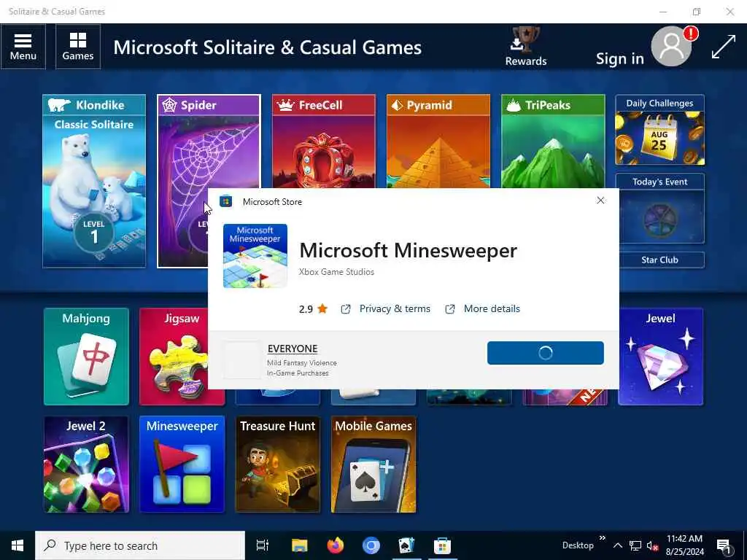Click the Mild Fantasy Violence descriptor
The width and height of the screenshot is (747, 560).
point(302,363)
